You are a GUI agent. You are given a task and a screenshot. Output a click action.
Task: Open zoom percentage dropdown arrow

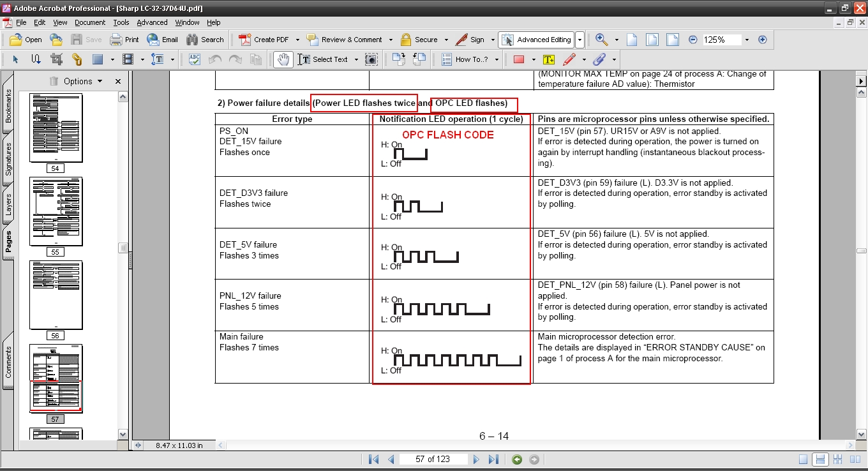click(x=747, y=40)
